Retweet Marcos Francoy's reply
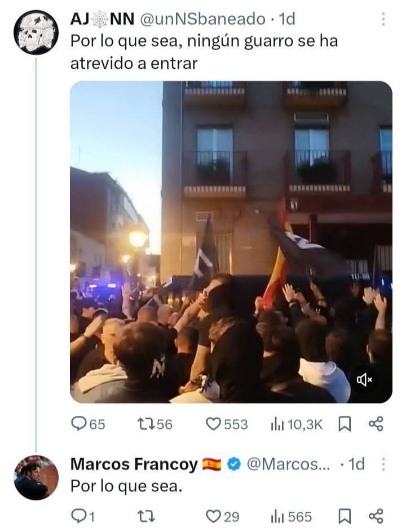This screenshot has height=532, width=406. point(146,516)
